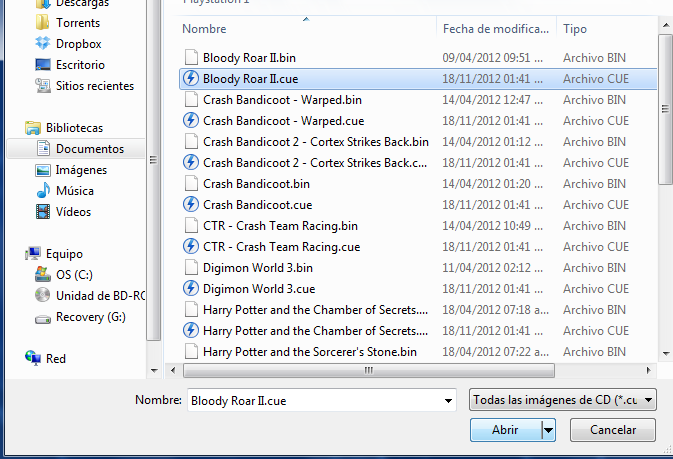Image resolution: width=673 pixels, height=459 pixels.
Task: Click the Abrir button
Action: coord(506,430)
